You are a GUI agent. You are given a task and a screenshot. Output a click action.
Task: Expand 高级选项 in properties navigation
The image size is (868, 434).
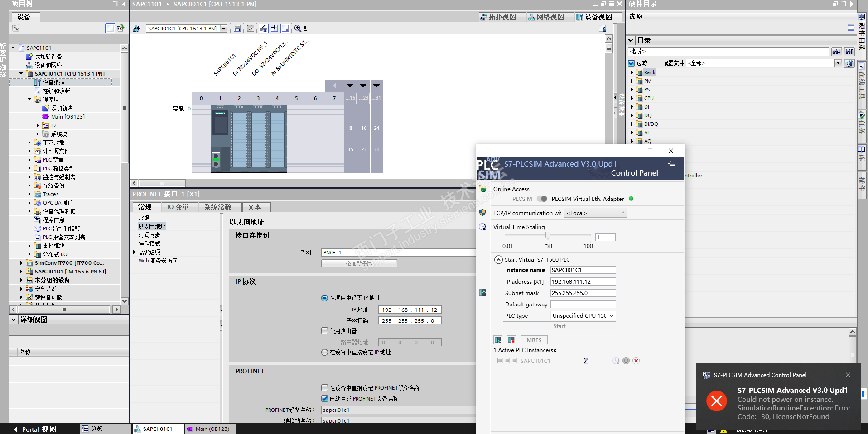[135, 252]
